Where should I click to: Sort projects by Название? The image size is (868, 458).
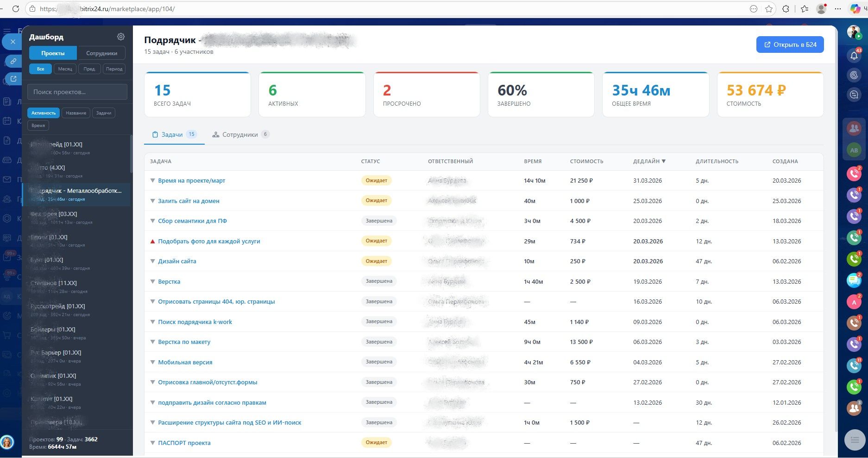point(76,113)
